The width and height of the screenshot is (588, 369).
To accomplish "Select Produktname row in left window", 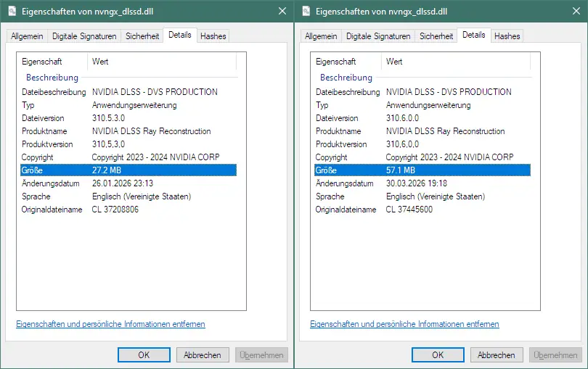I will (x=128, y=131).
